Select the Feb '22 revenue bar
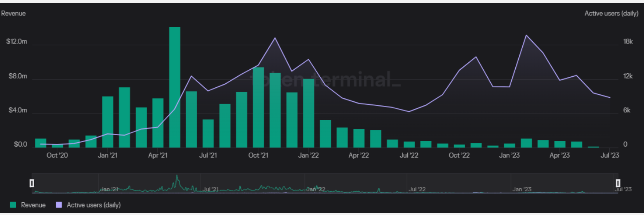This screenshot has width=644, height=215. point(326,134)
